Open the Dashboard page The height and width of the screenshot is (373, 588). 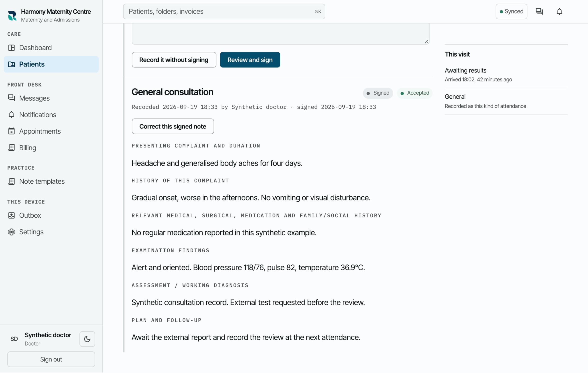[51, 48]
